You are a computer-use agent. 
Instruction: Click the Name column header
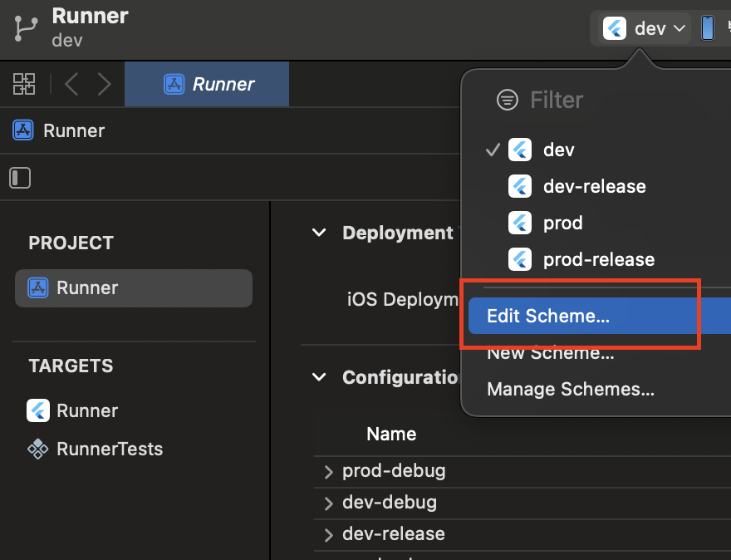click(391, 434)
